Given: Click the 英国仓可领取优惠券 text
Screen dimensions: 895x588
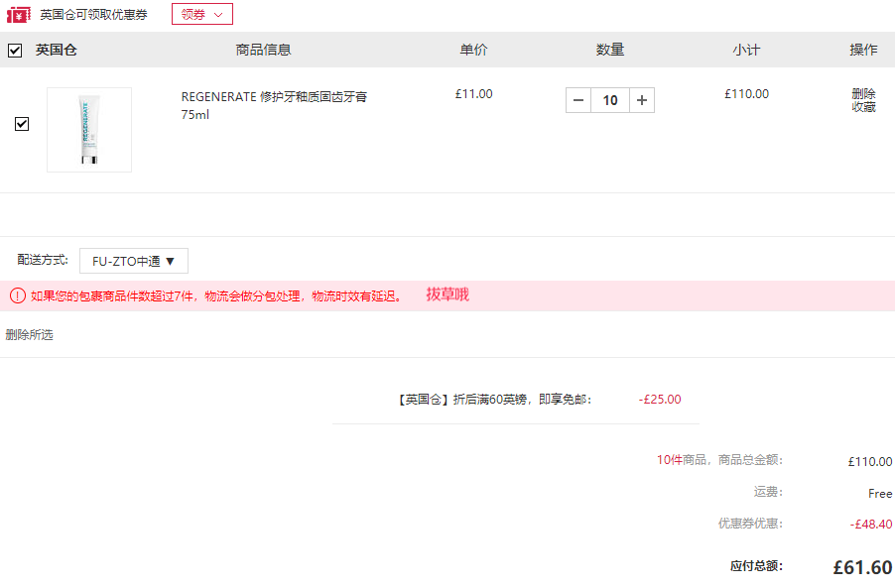Looking at the screenshot, I should click(x=93, y=15).
